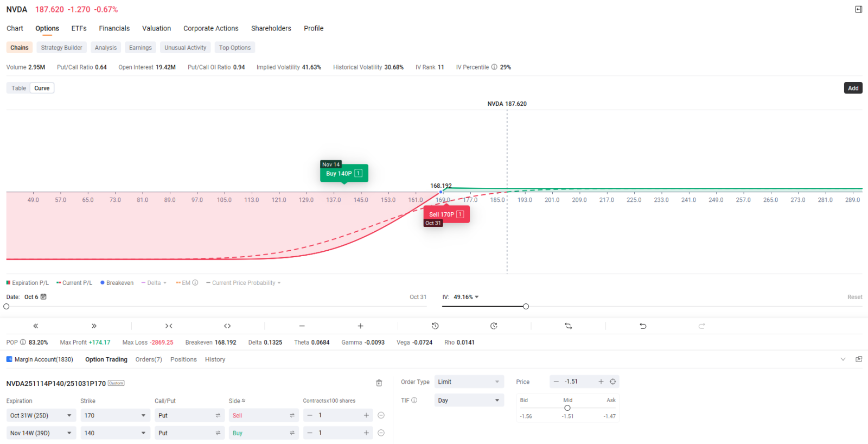Viewport: 868px width, 444px height.
Task: Expand the Oct 31W expiration dropdown
Action: [x=41, y=416]
